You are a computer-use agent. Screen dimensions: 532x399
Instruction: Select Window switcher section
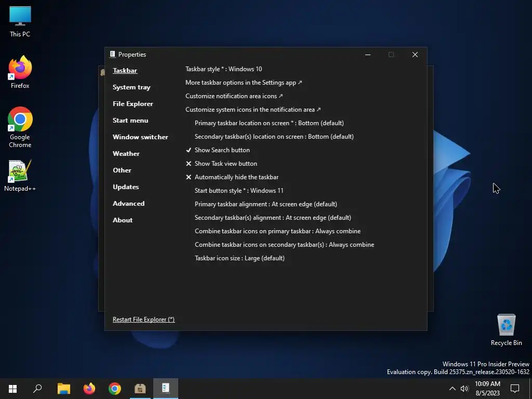click(140, 137)
